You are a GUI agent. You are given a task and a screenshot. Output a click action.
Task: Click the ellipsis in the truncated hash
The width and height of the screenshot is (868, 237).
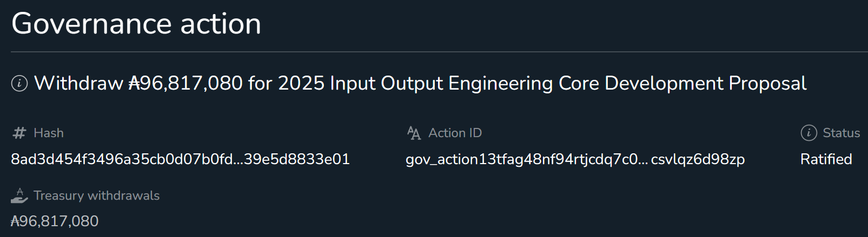click(238, 159)
